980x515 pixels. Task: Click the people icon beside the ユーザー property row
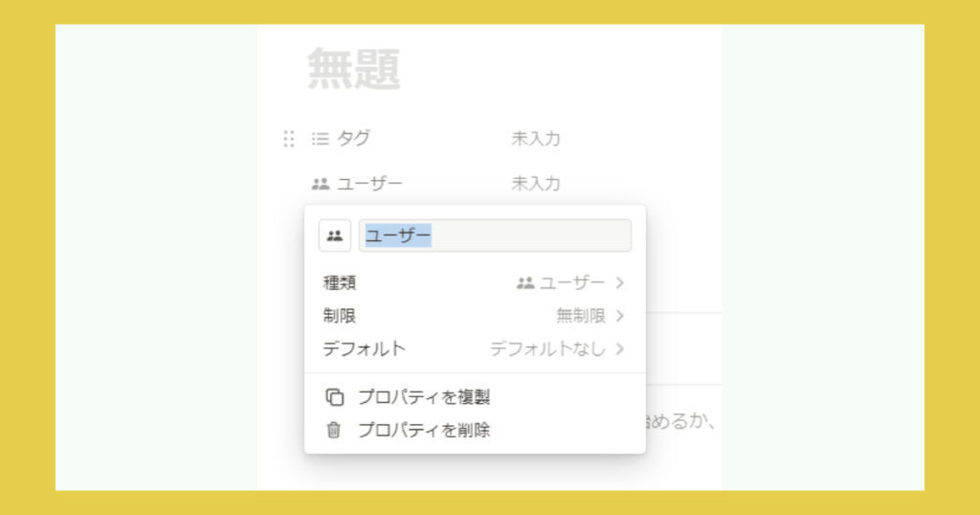click(x=321, y=184)
